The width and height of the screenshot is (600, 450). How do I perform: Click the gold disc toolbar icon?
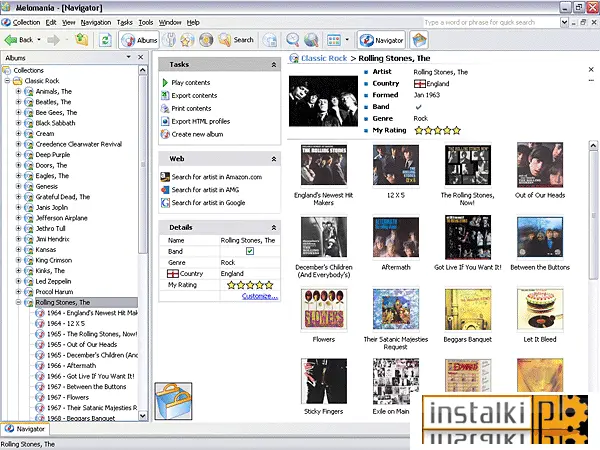[206, 40]
